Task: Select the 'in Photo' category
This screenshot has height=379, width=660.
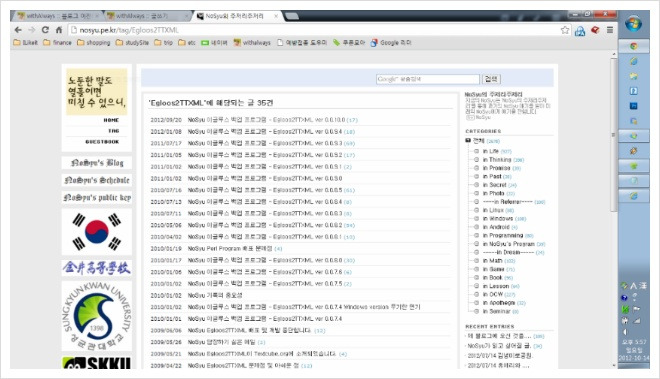Action: tap(493, 193)
